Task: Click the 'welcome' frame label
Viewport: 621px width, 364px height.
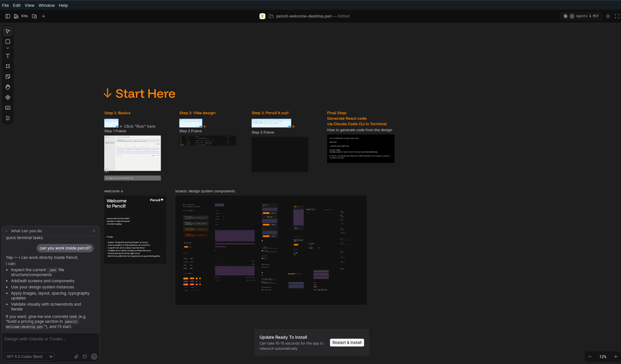Action: pyautogui.click(x=114, y=191)
